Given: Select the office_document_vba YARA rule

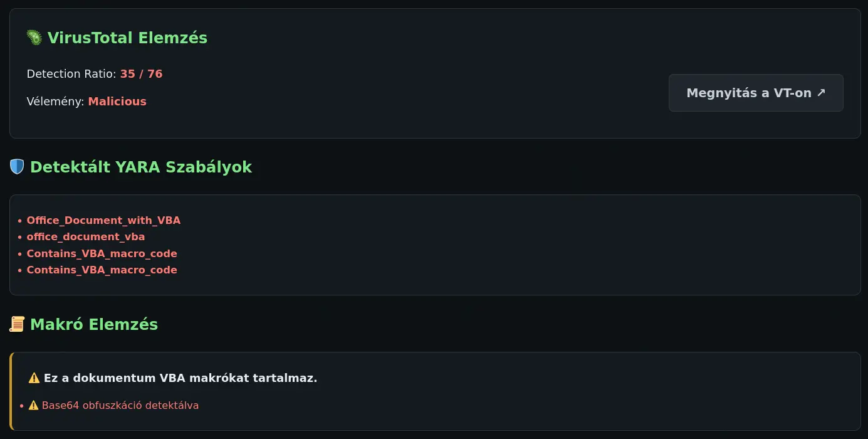Looking at the screenshot, I should coord(86,237).
